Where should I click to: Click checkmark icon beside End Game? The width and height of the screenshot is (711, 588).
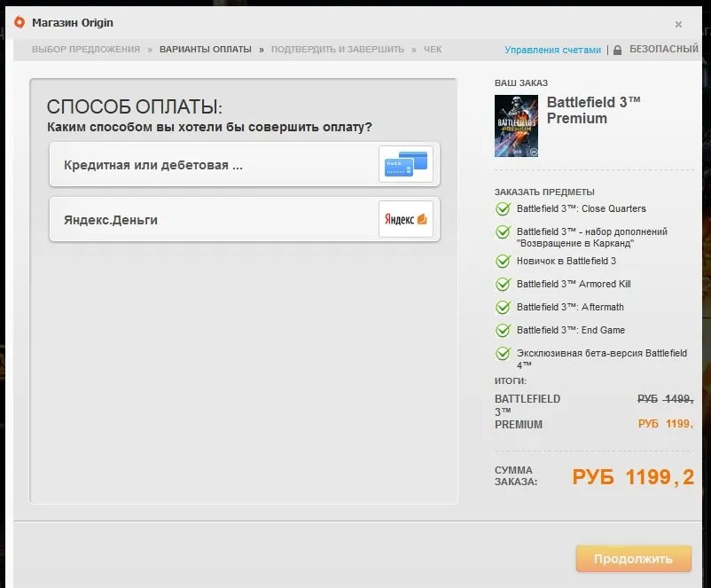coord(503,330)
